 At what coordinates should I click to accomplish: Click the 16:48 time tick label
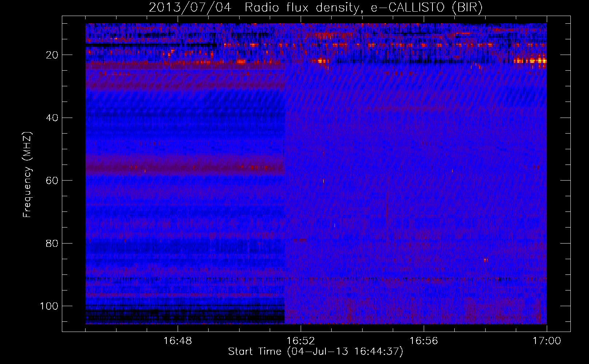178,341
